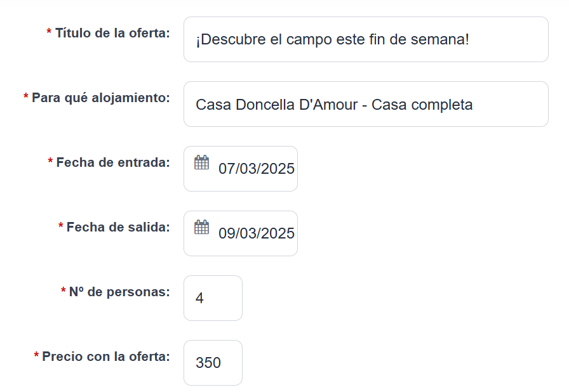Click red asterisk beside Título de la oferta
The height and width of the screenshot is (392, 569).
pyautogui.click(x=49, y=32)
